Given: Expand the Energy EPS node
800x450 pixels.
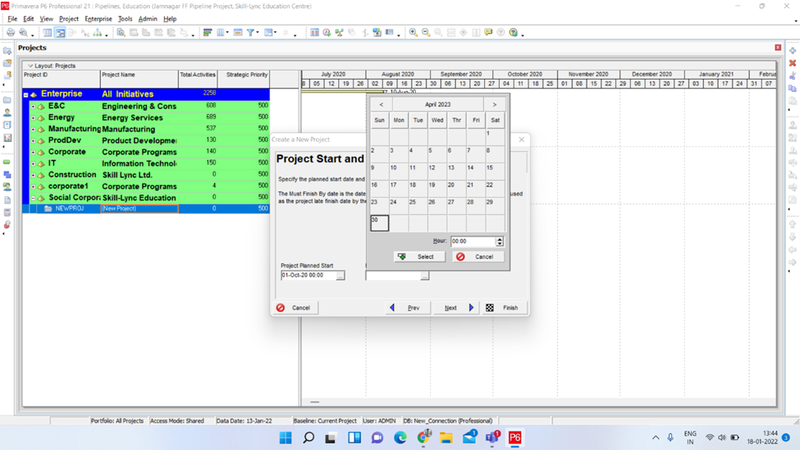Looking at the screenshot, I should coord(33,118).
